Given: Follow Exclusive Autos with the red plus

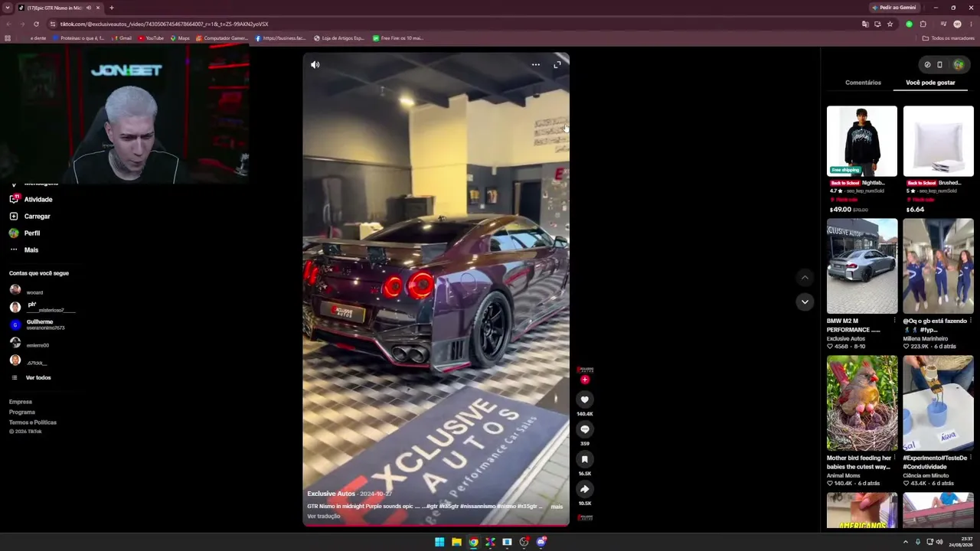Looking at the screenshot, I should (585, 380).
